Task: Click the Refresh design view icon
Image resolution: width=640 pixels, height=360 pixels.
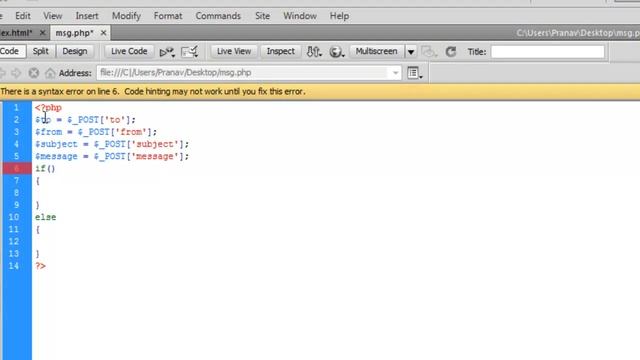Action: point(451,52)
